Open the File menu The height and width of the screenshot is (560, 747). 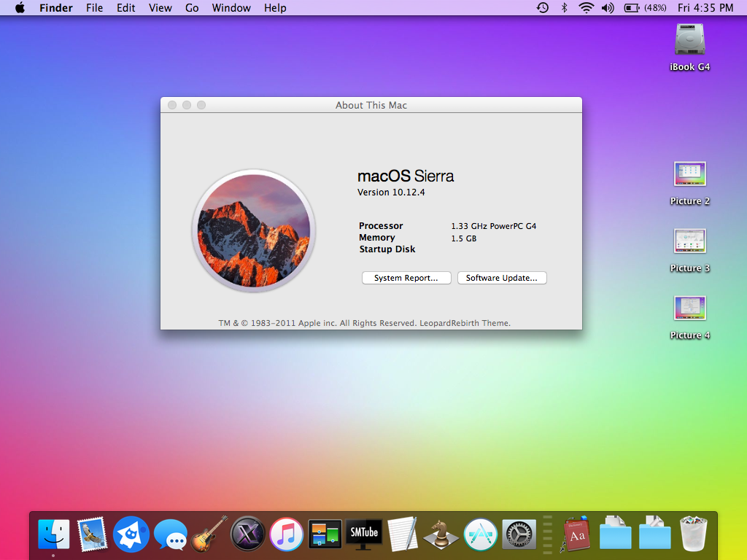[x=94, y=8]
